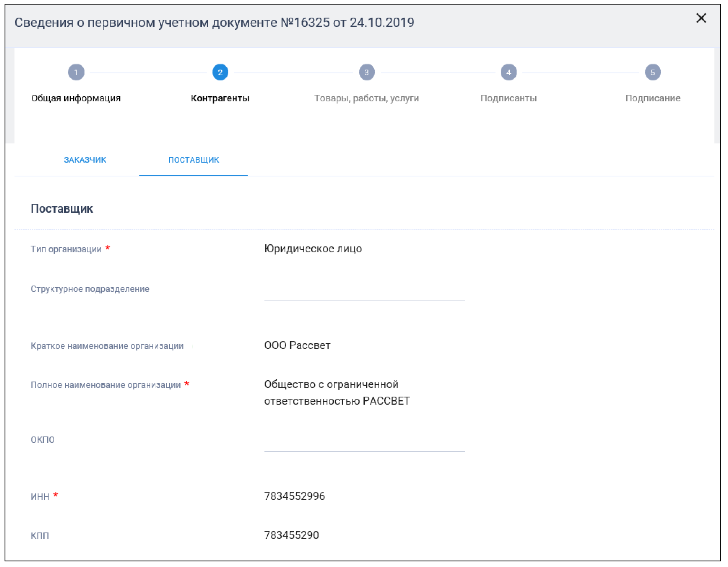Click the ООО Рассвет short name
The height and width of the screenshot is (567, 728).
(297, 345)
